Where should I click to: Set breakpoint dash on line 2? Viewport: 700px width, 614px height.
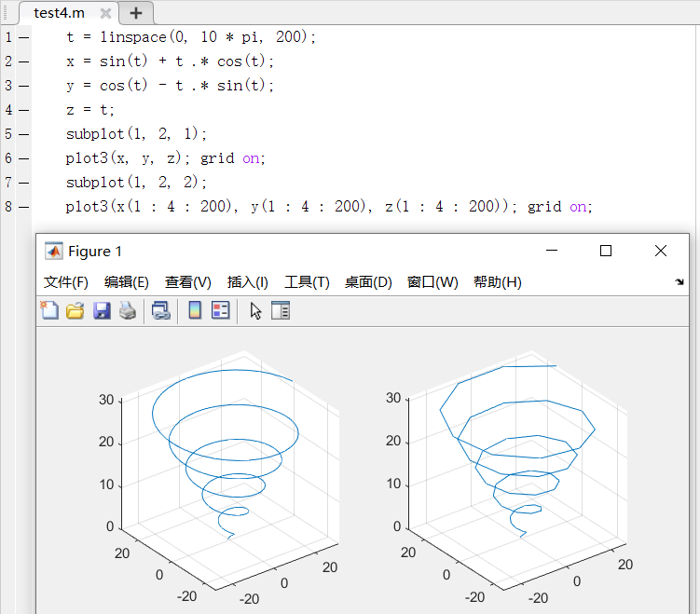point(24,61)
